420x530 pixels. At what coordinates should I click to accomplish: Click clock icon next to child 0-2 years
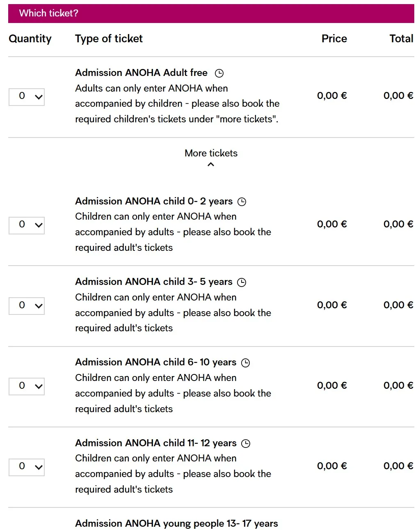[242, 202]
